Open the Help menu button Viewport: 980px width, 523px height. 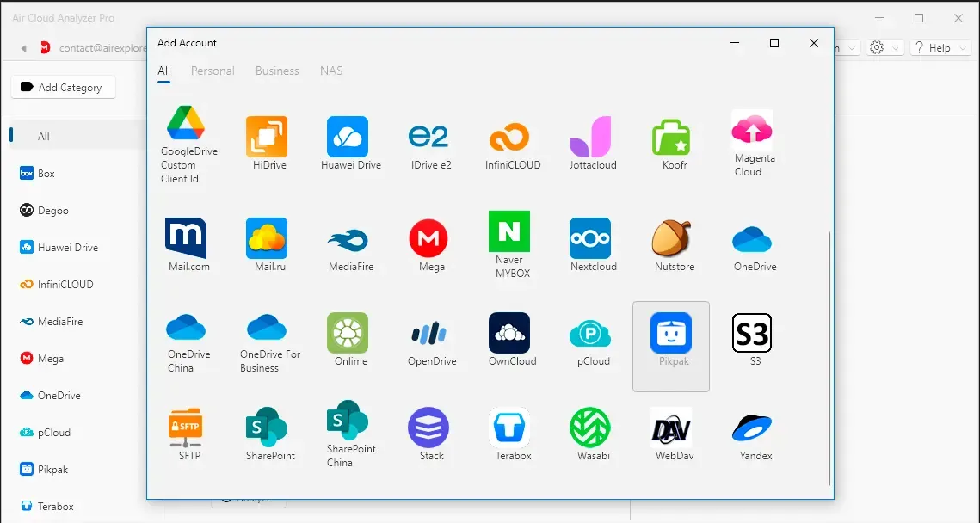click(x=940, y=48)
